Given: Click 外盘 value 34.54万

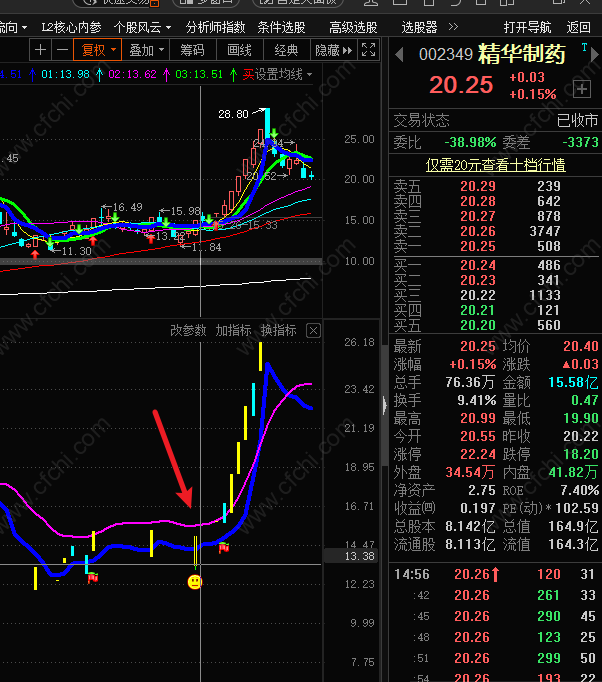Looking at the screenshot, I should click(470, 472).
